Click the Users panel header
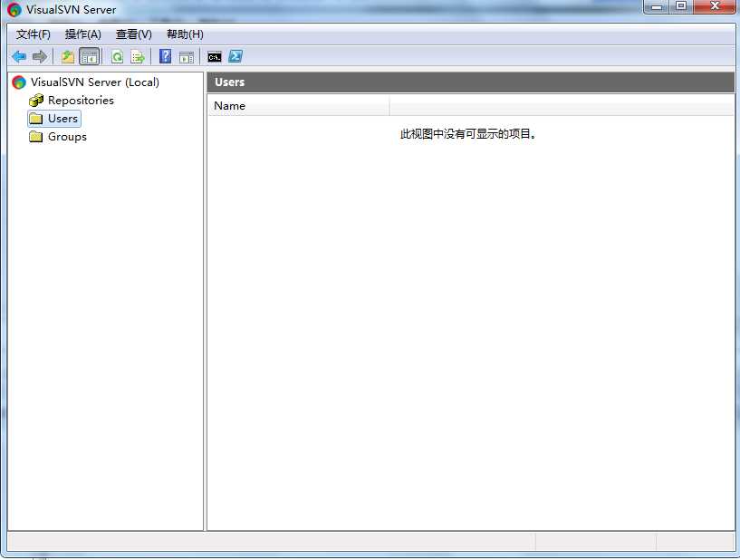 point(470,82)
